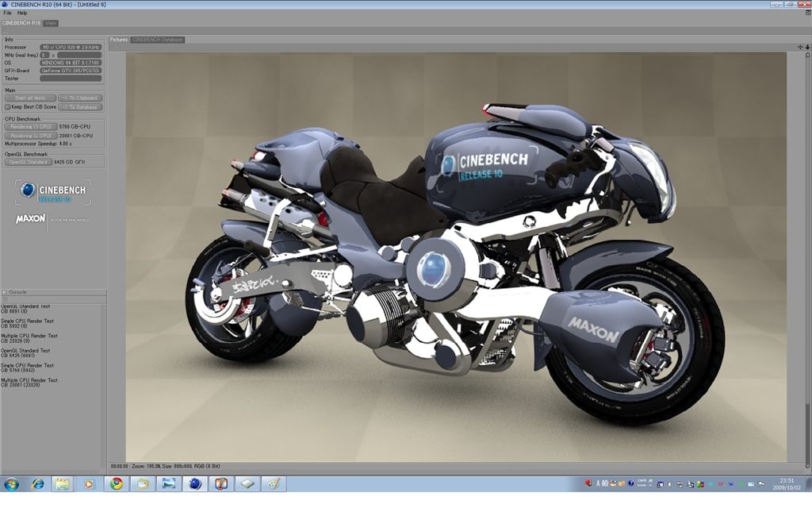Open the CINEBENCH Database tab

pyautogui.click(x=158, y=40)
